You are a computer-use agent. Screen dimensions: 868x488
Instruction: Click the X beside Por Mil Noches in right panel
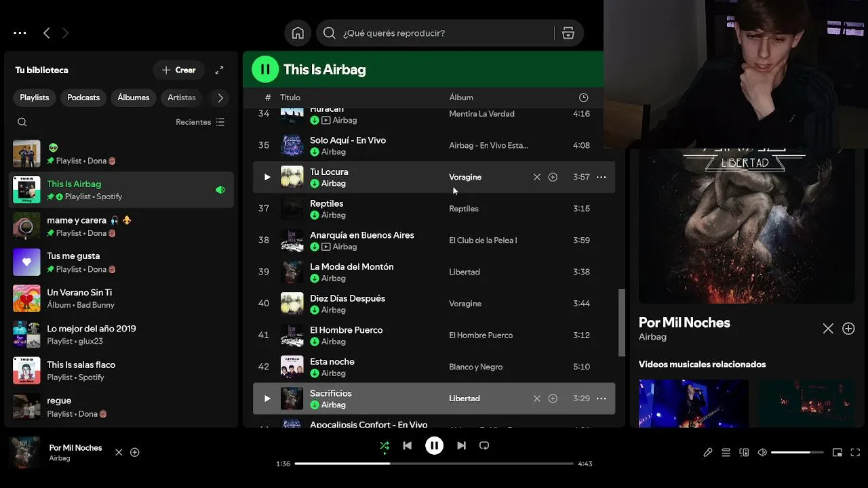(828, 329)
